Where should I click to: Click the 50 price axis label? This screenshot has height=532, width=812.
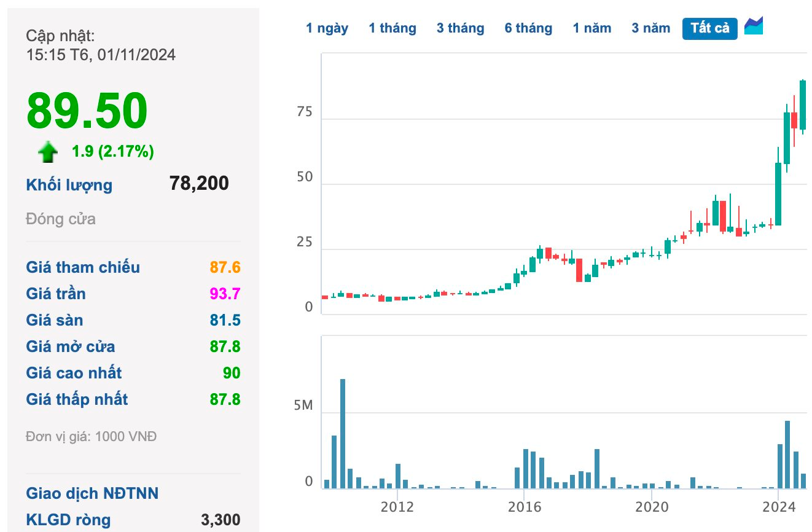(305, 177)
